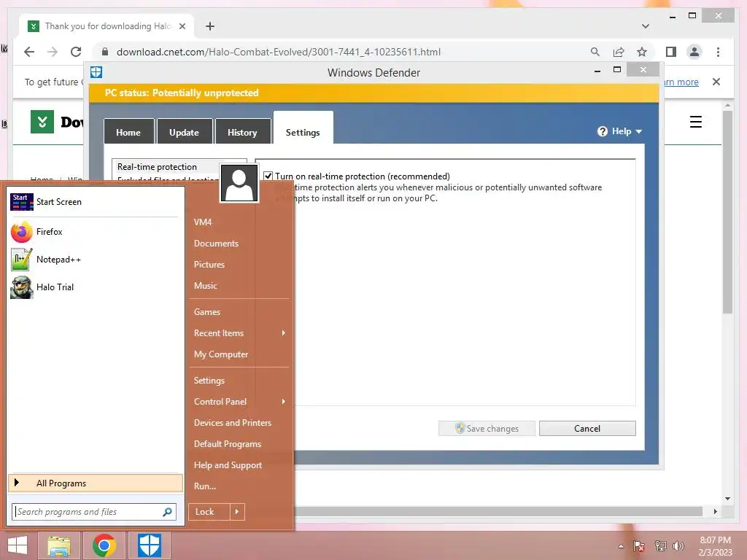Click the Chrome address bar URL
This screenshot has height=560, width=747.
(279, 52)
